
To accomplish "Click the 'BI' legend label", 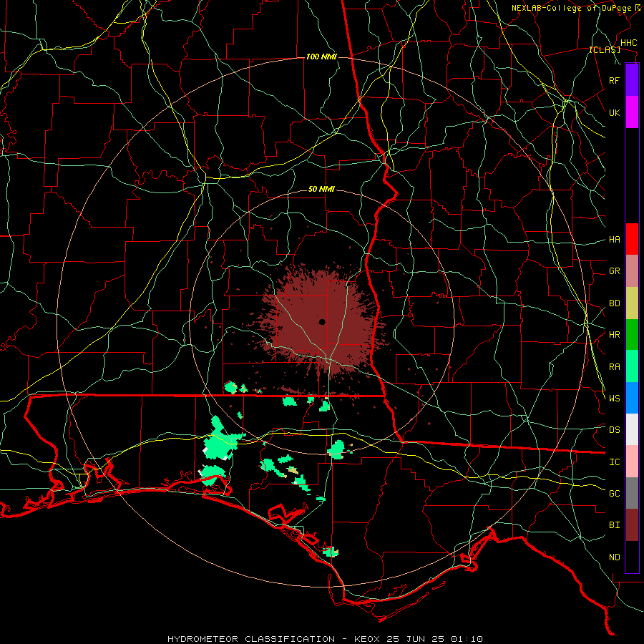I will click(x=614, y=525).
